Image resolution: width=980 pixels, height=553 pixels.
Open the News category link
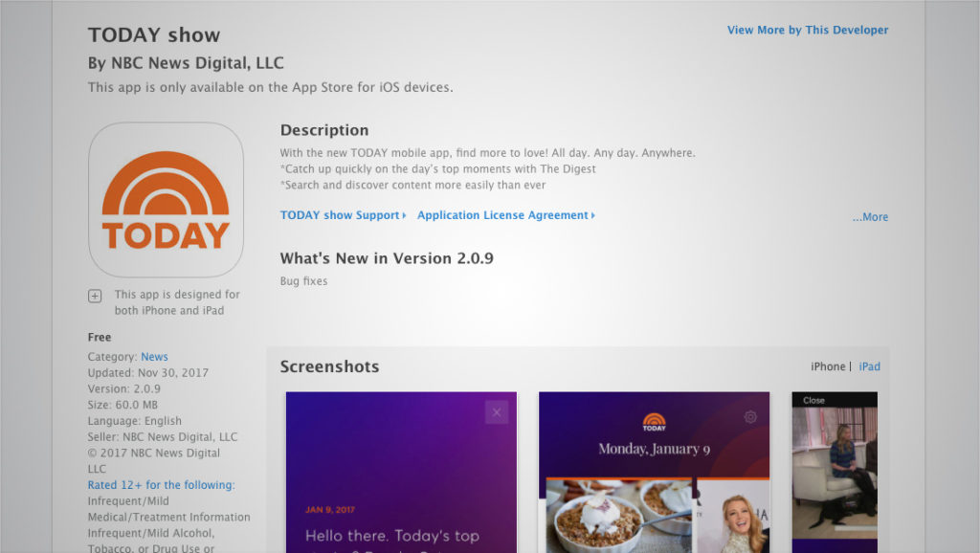coord(154,356)
